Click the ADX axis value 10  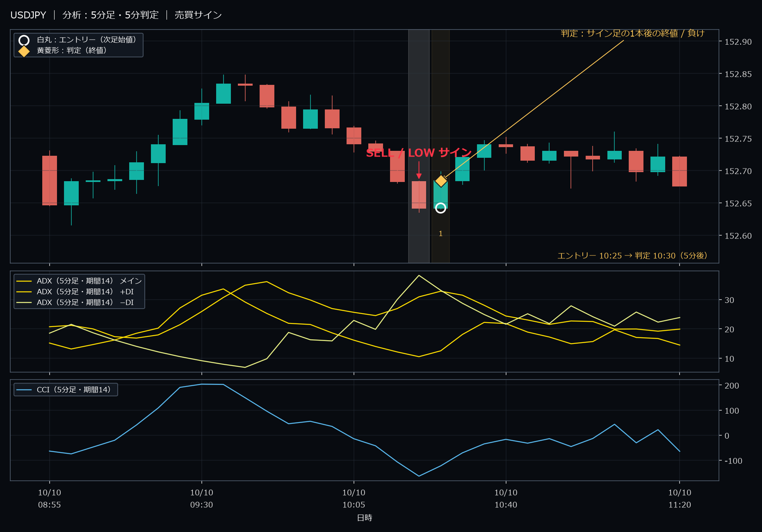[729, 359]
